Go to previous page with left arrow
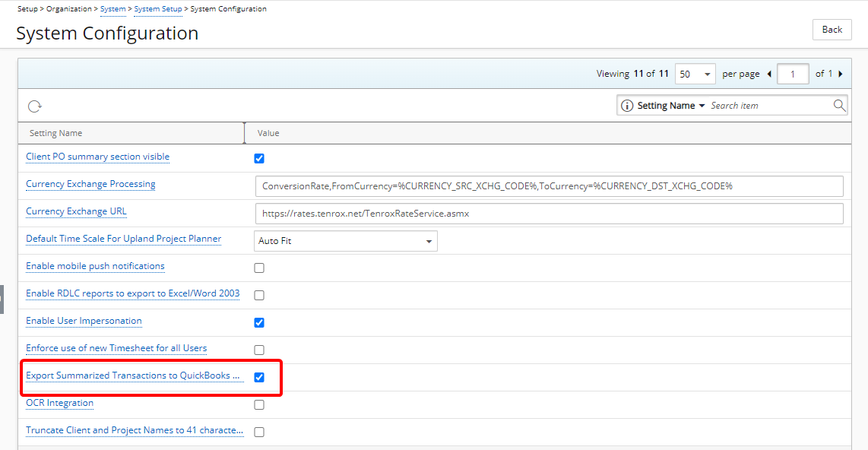The image size is (868, 450). tap(769, 74)
